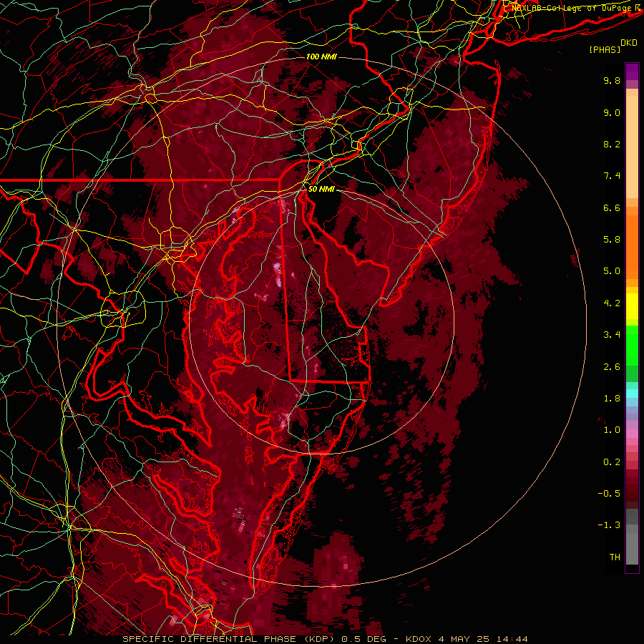Select the DKD legend label
This screenshot has width=644, height=644.
pyautogui.click(x=629, y=43)
